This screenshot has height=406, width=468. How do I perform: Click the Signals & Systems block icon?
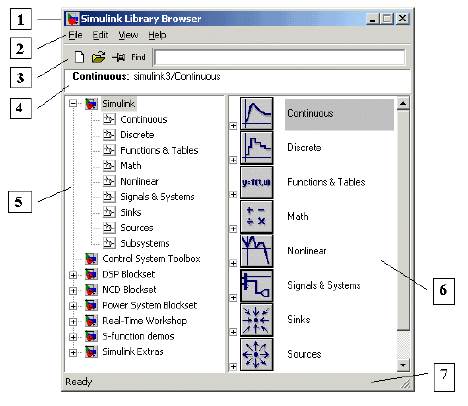[256, 286]
